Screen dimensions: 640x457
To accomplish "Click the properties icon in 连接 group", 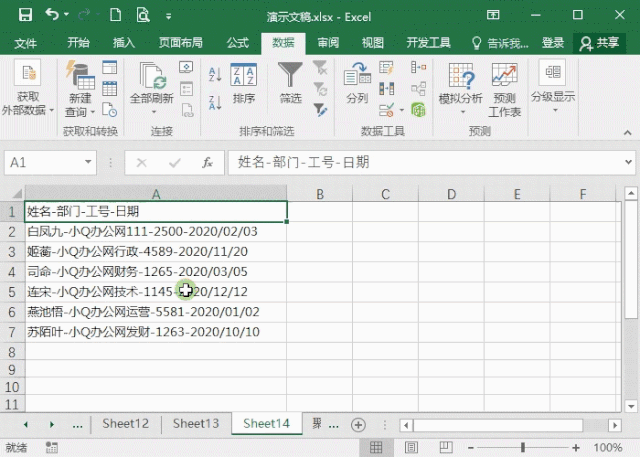I will tap(186, 89).
